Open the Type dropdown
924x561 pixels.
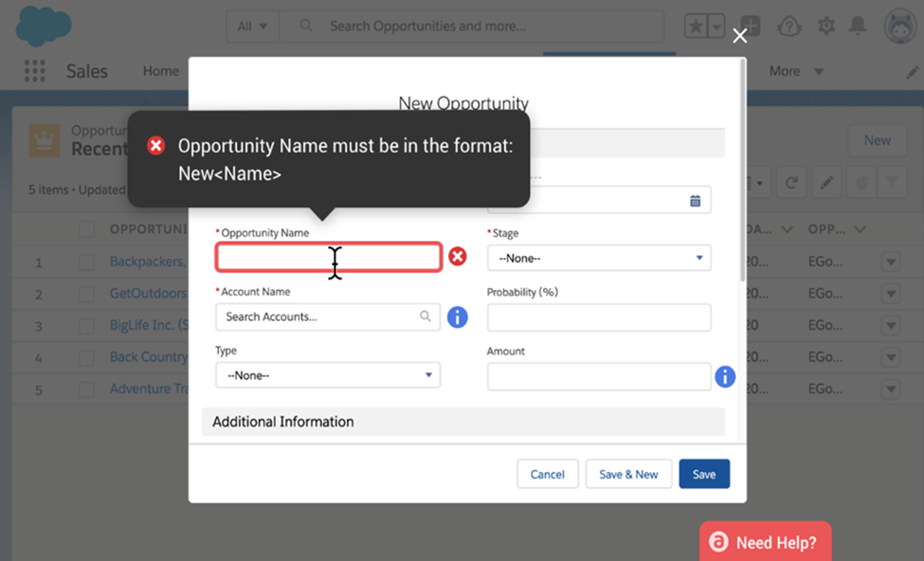tap(328, 375)
